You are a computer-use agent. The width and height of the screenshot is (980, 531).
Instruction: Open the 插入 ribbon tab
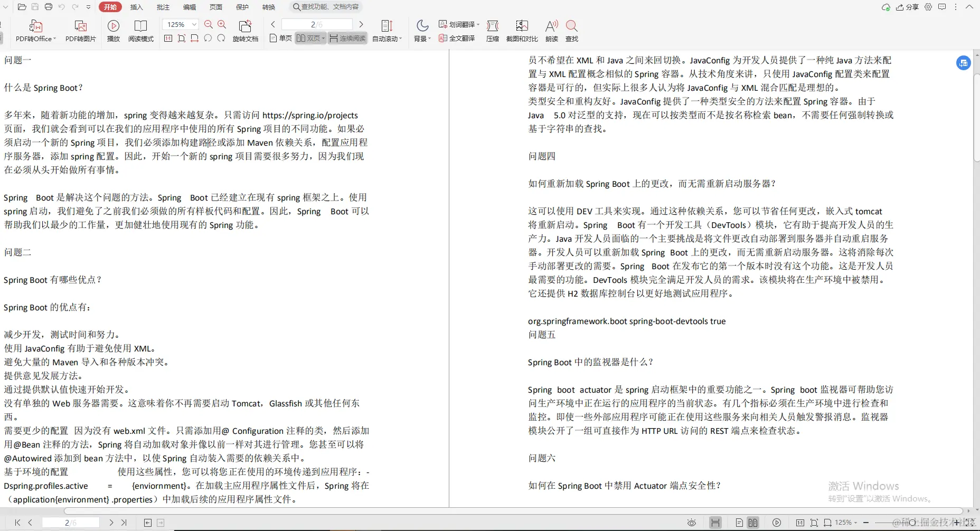[x=137, y=7]
